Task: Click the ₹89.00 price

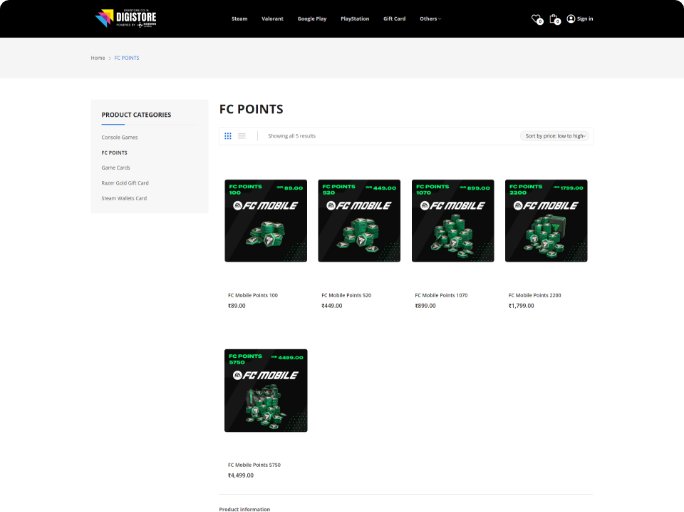Action: (x=236, y=306)
